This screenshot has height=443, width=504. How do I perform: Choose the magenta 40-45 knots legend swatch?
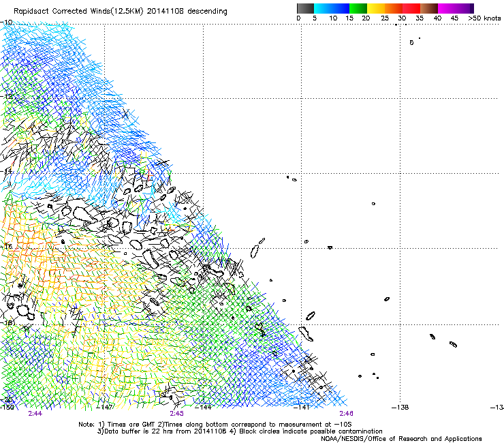(x=447, y=8)
